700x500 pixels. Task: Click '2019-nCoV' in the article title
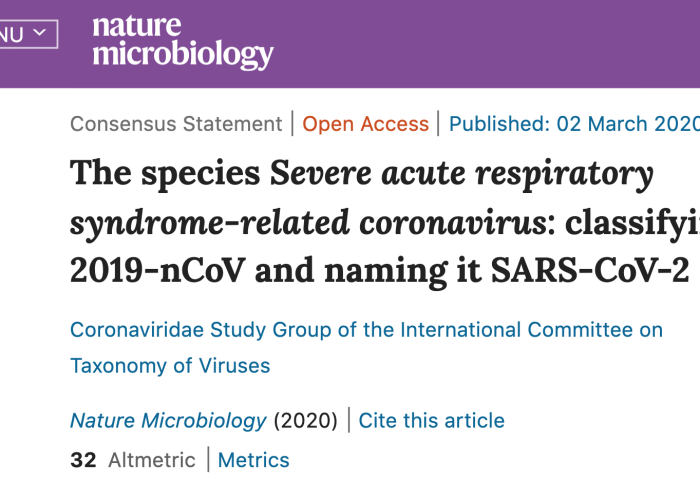pyautogui.click(x=158, y=271)
